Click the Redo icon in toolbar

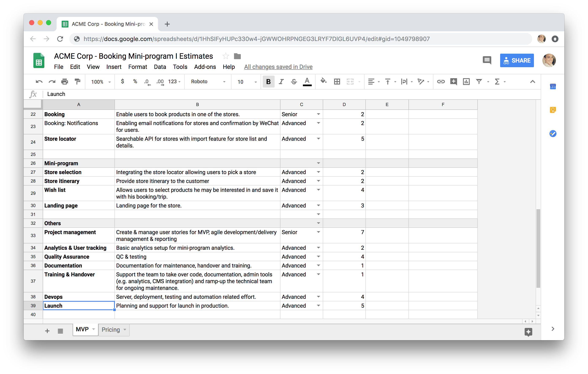pos(52,82)
